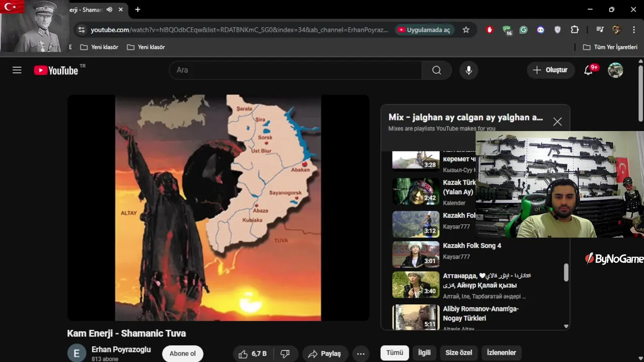Play the 3:28 playlist video thumbnail
644x362 pixels.
[x=416, y=160]
